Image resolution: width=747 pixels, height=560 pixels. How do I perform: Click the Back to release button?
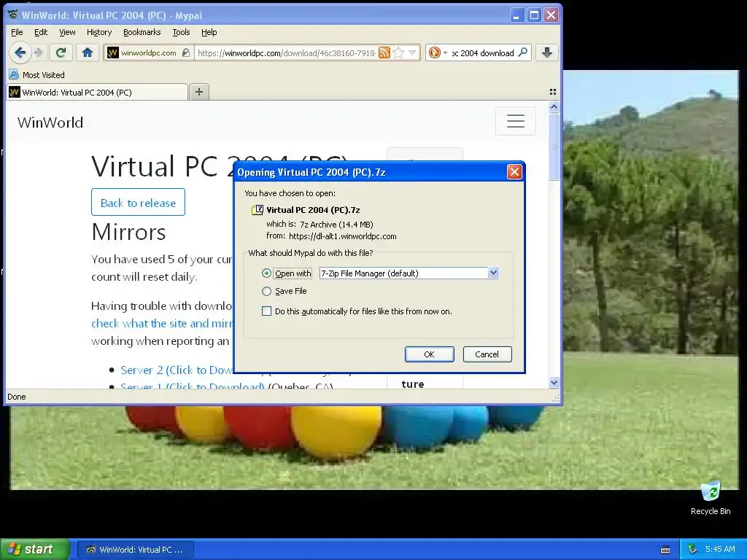138,203
